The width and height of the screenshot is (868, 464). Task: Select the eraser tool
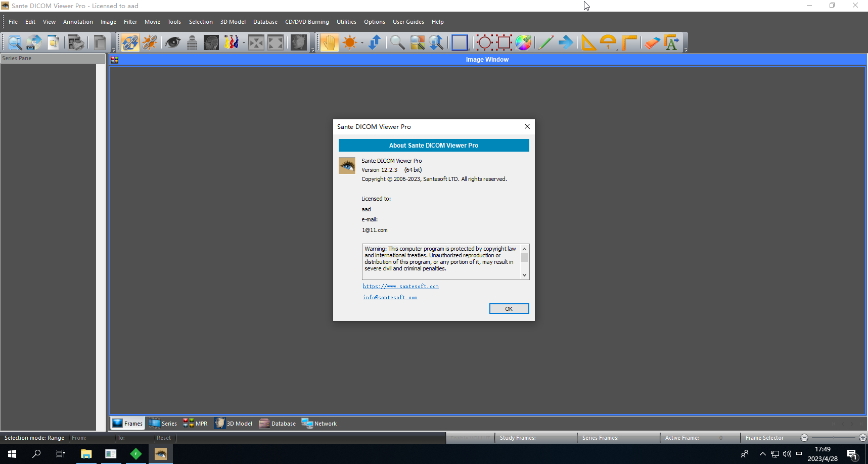coord(652,42)
